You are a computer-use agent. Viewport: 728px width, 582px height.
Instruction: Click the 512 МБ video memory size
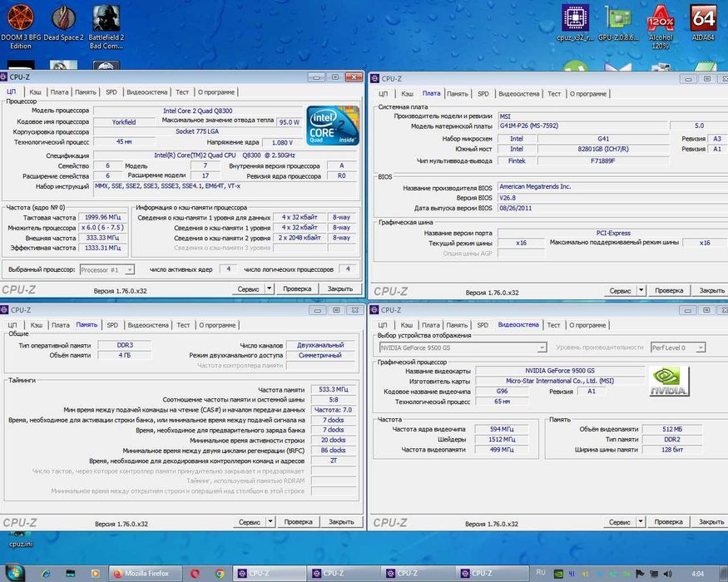point(672,429)
